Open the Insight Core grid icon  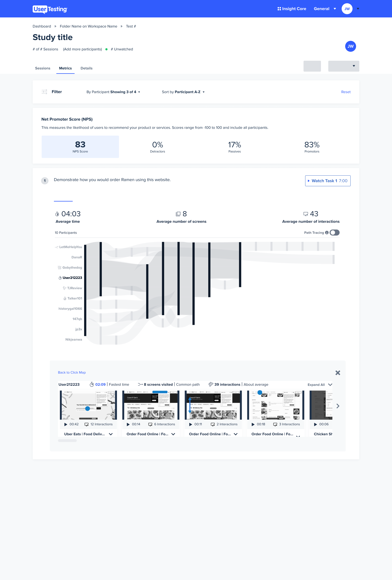click(279, 9)
